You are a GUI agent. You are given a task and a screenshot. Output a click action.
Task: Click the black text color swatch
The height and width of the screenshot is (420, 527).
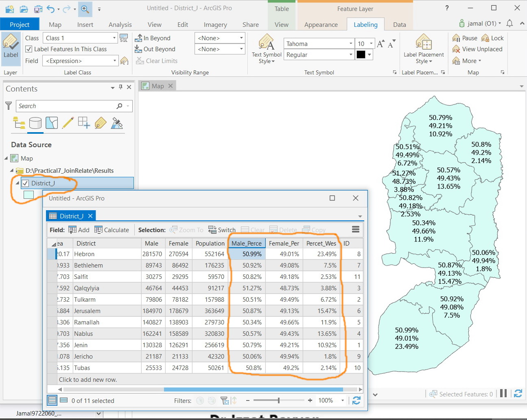tap(361, 54)
